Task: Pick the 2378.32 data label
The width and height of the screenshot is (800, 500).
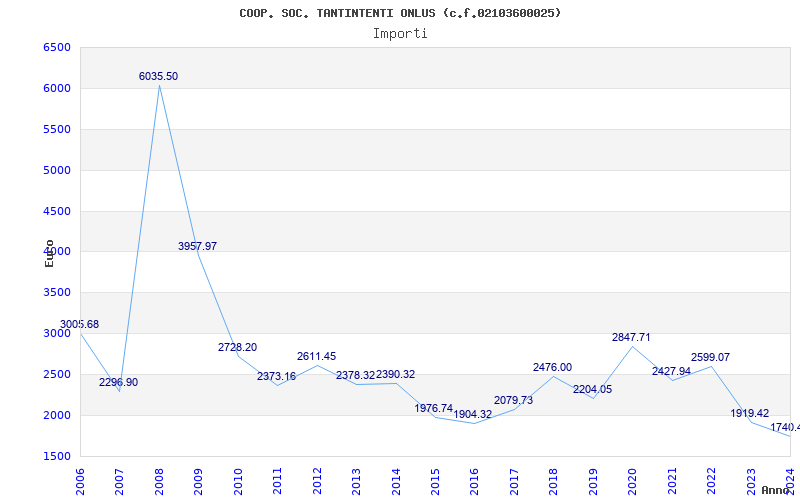Action: tap(356, 376)
